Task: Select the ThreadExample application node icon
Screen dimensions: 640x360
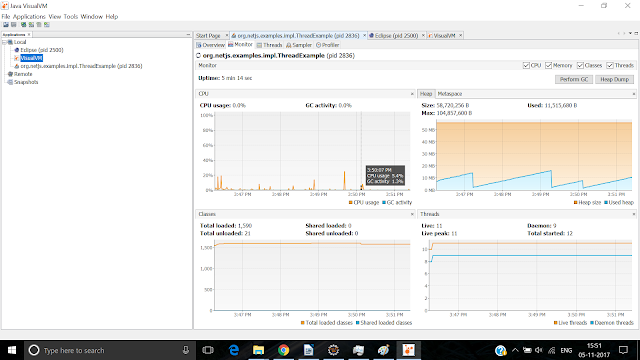Action: [17, 66]
